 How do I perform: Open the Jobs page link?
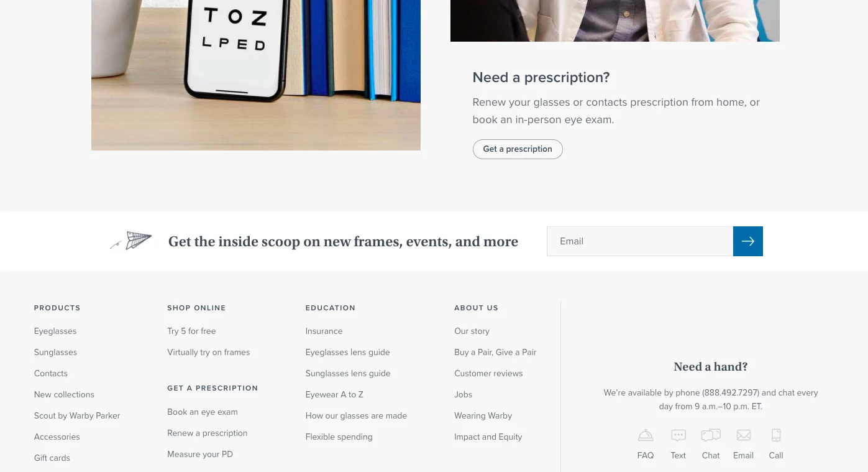point(463,394)
